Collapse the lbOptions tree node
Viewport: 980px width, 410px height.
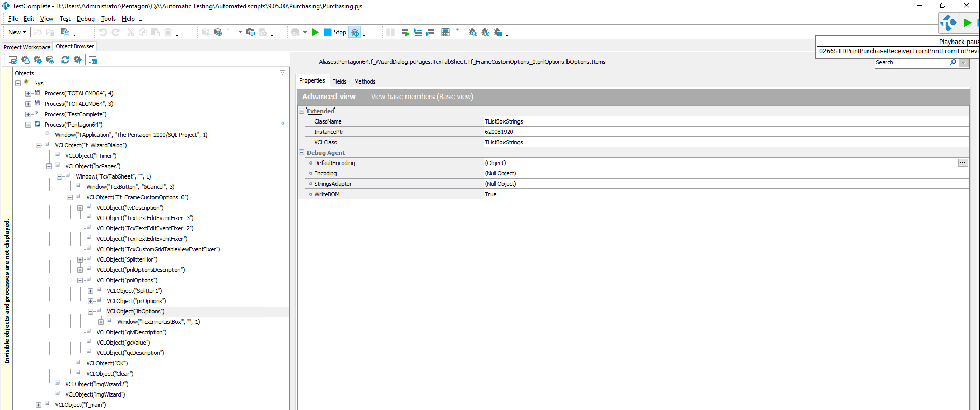91,311
